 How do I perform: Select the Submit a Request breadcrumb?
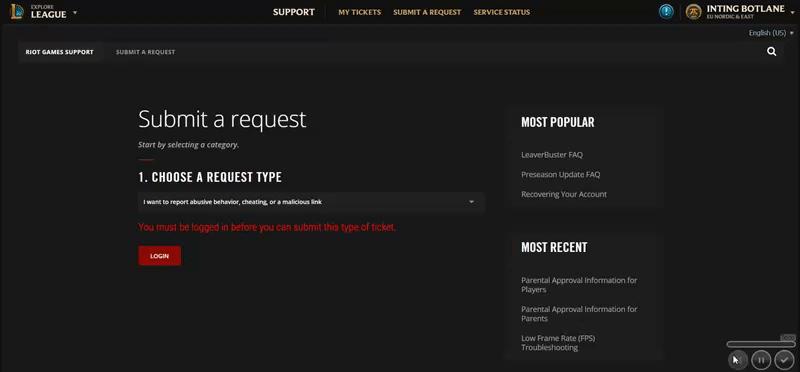tap(145, 52)
